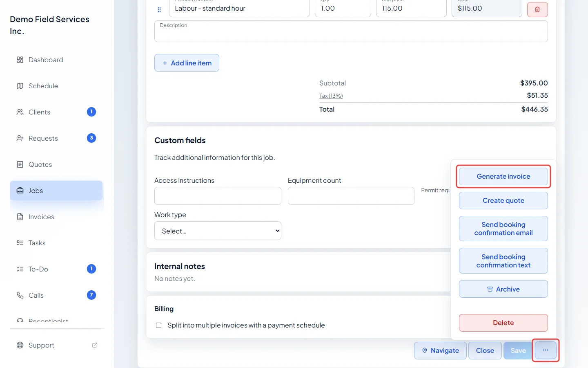The height and width of the screenshot is (368, 588).
Task: Click the Clients people icon
Action: (20, 112)
